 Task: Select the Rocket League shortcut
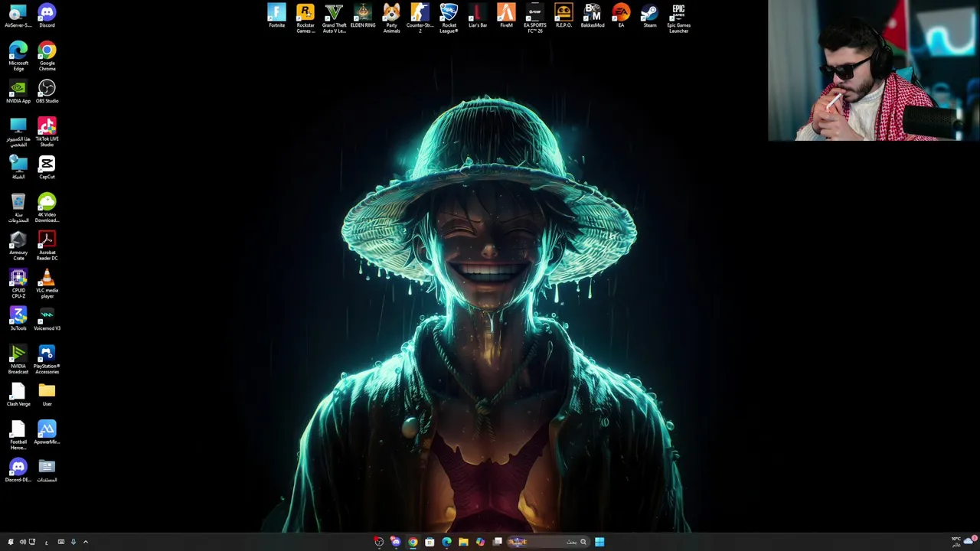click(449, 18)
